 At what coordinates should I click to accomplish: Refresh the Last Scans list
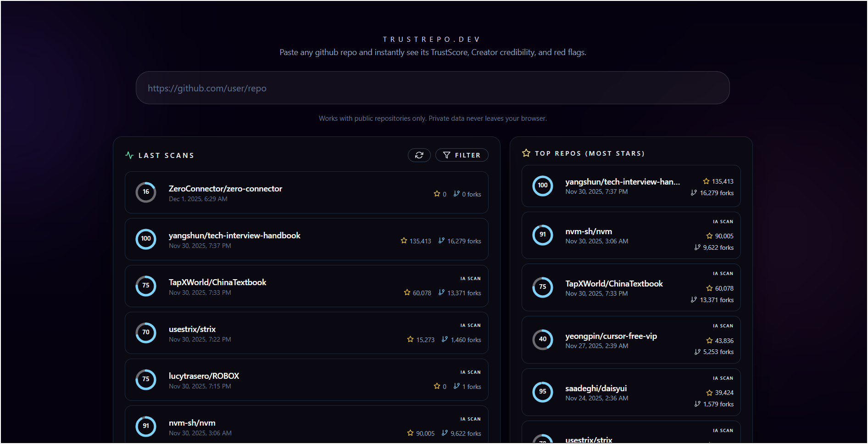click(x=419, y=155)
